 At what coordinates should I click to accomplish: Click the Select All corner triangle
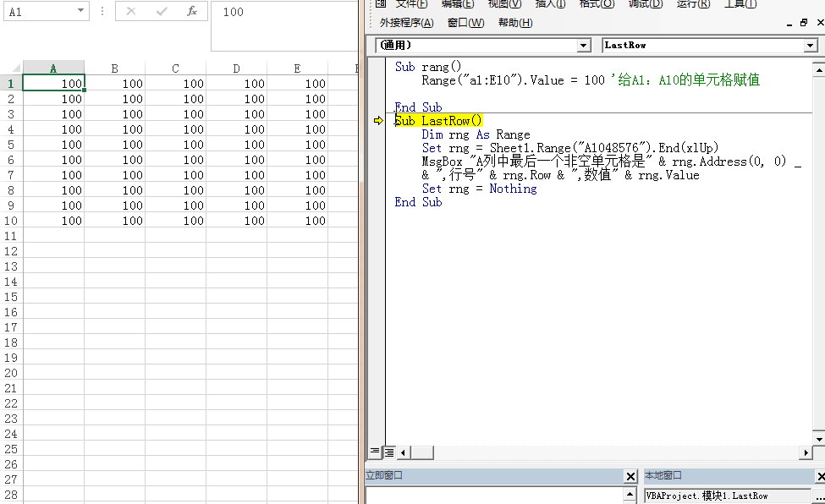[16, 68]
